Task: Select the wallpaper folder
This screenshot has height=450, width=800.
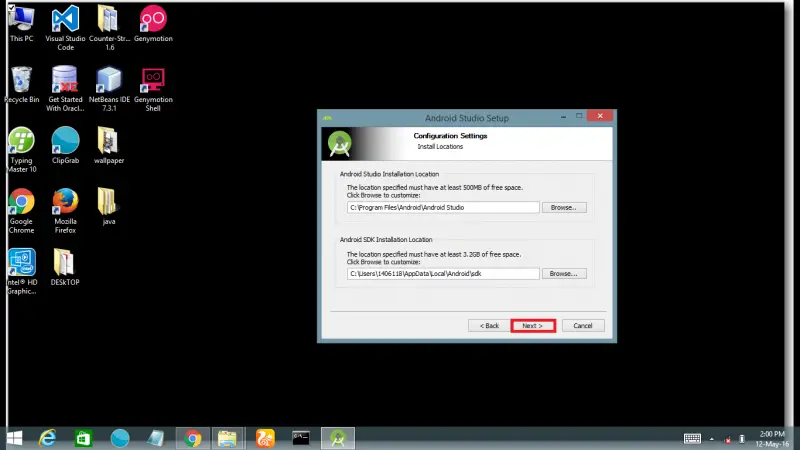Action: coord(109,145)
